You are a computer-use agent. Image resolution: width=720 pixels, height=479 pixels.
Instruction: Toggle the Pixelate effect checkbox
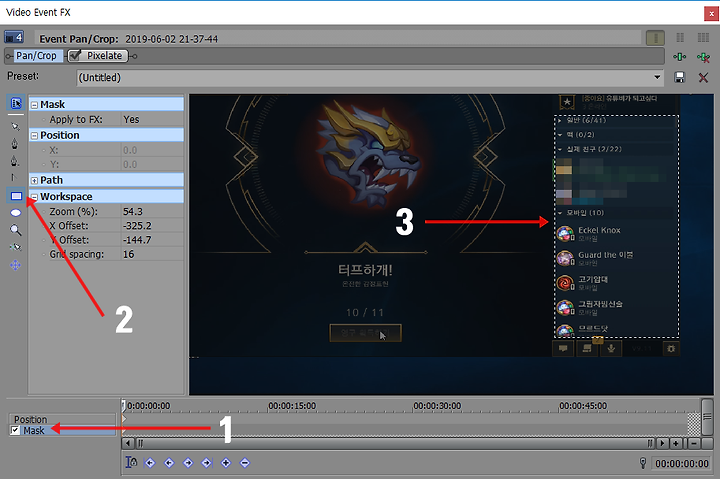pyautogui.click(x=75, y=56)
